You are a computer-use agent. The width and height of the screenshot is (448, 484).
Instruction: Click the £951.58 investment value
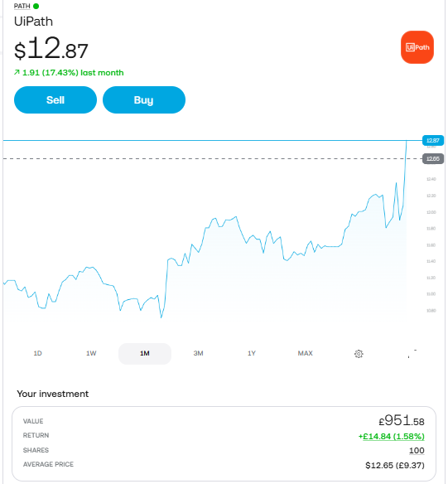402,421
